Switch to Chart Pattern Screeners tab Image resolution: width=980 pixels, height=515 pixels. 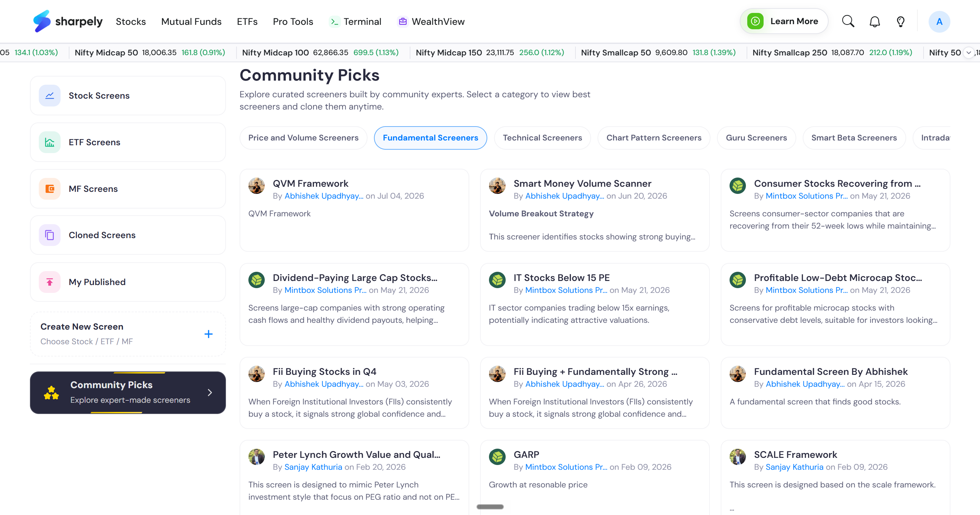pyautogui.click(x=654, y=138)
